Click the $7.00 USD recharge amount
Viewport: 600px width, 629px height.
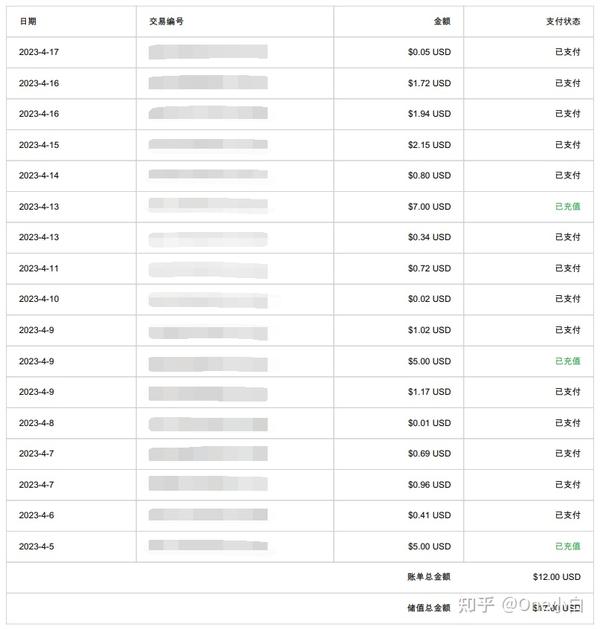pos(429,207)
